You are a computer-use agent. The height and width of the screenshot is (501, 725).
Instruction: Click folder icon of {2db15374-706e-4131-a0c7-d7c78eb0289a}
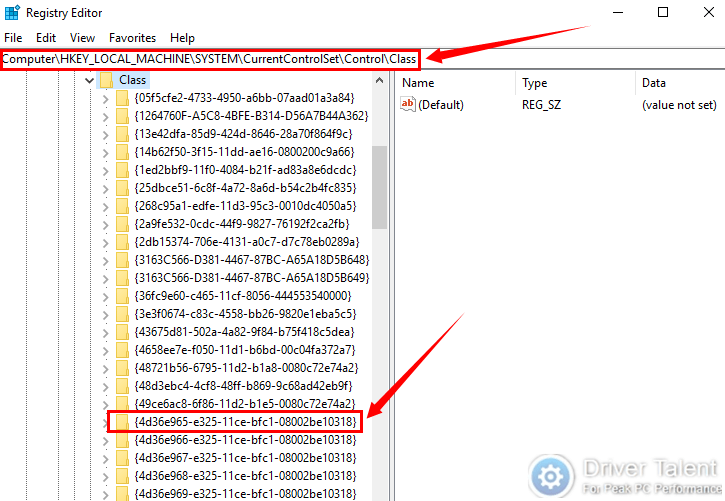click(x=122, y=242)
